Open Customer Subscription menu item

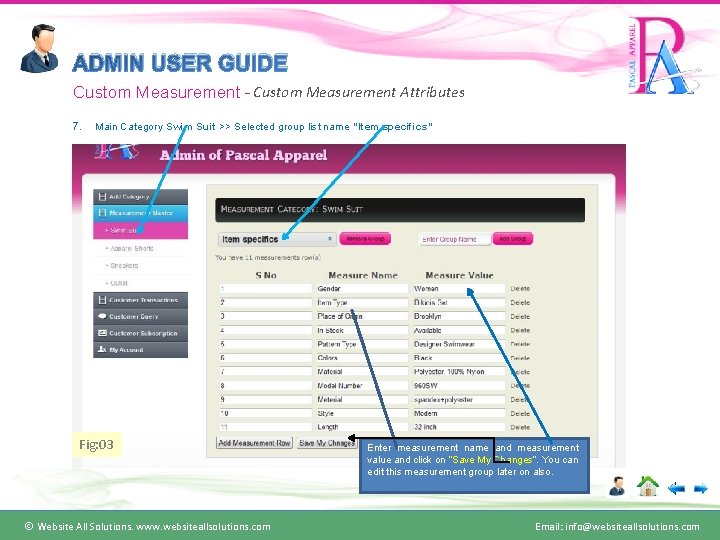click(141, 333)
